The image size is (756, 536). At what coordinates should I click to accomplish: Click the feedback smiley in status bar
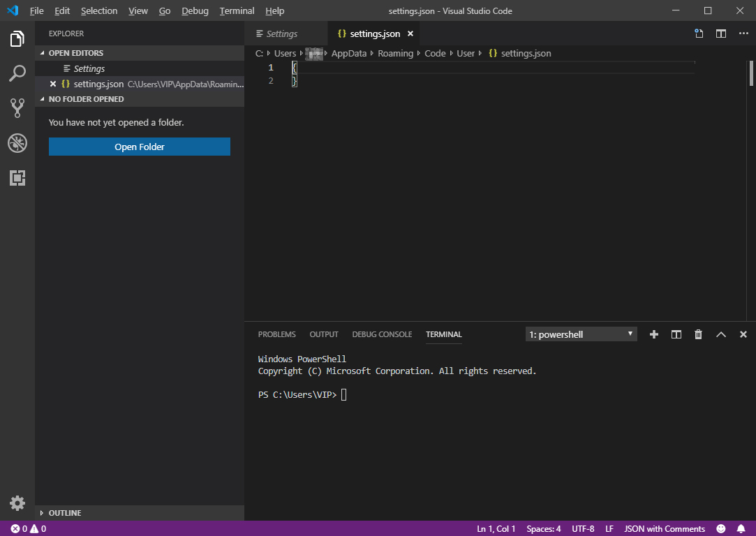721,529
